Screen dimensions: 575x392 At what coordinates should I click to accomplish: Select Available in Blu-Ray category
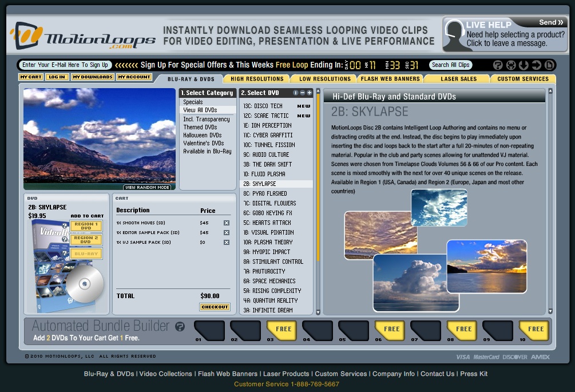207,152
